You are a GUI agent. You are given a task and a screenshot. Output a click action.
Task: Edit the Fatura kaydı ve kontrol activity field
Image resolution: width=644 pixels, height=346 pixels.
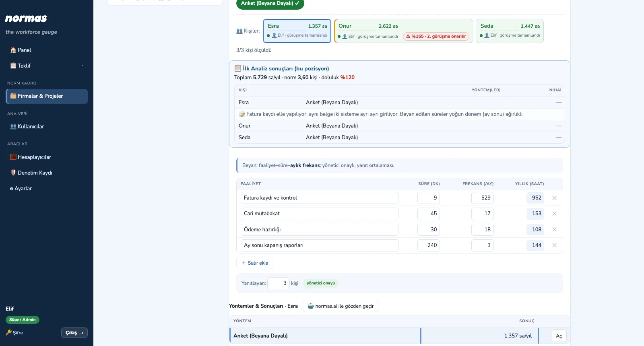click(x=320, y=198)
